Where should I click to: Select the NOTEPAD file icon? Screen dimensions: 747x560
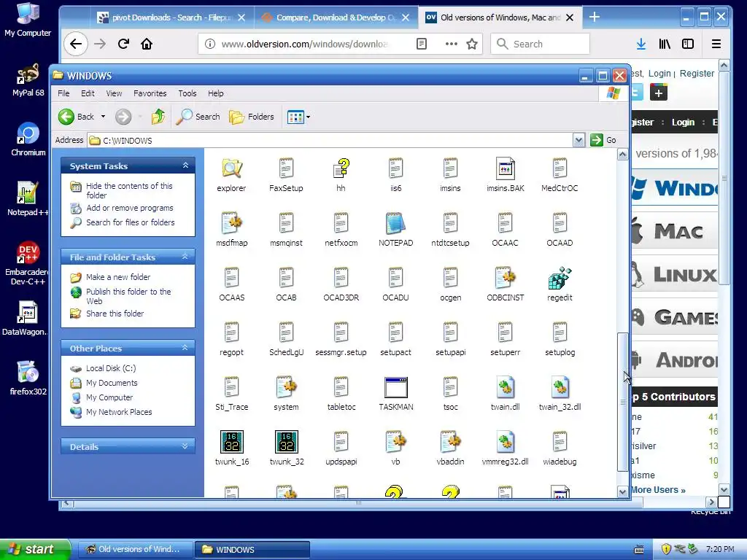[x=395, y=223]
